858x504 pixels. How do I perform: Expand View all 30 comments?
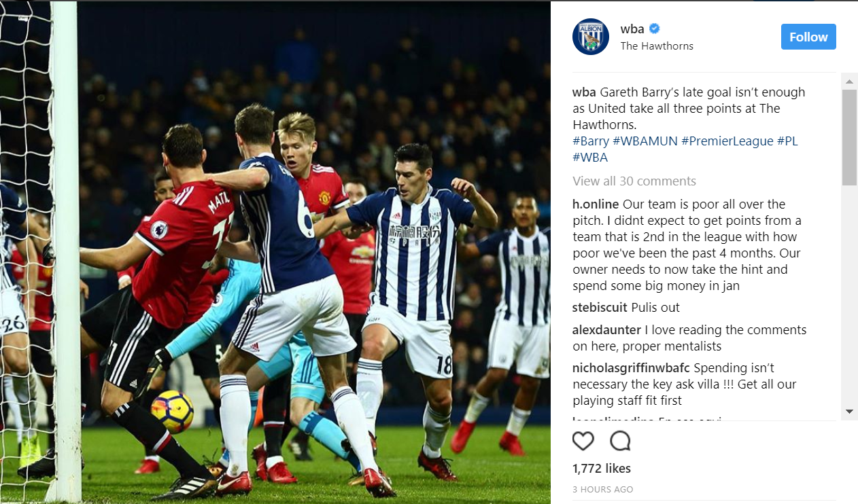634,181
